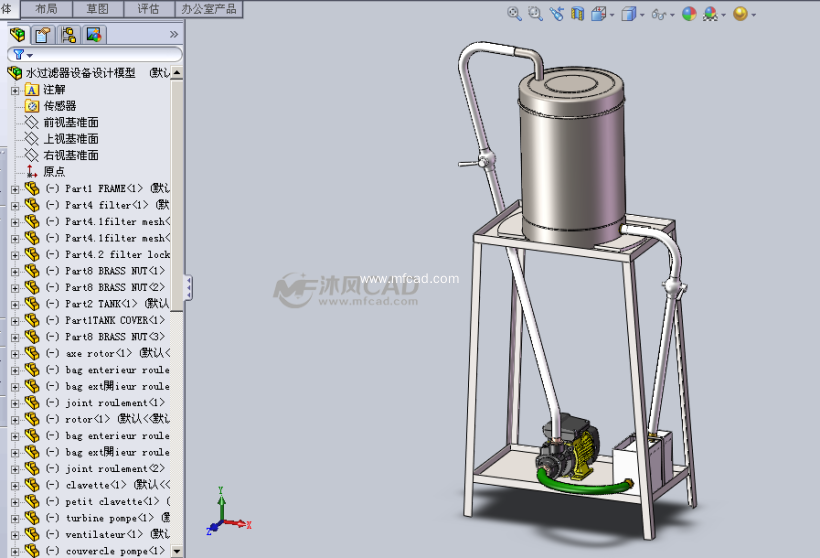Open the View Orientation dropdown
The image size is (820, 558).
[x=602, y=14]
